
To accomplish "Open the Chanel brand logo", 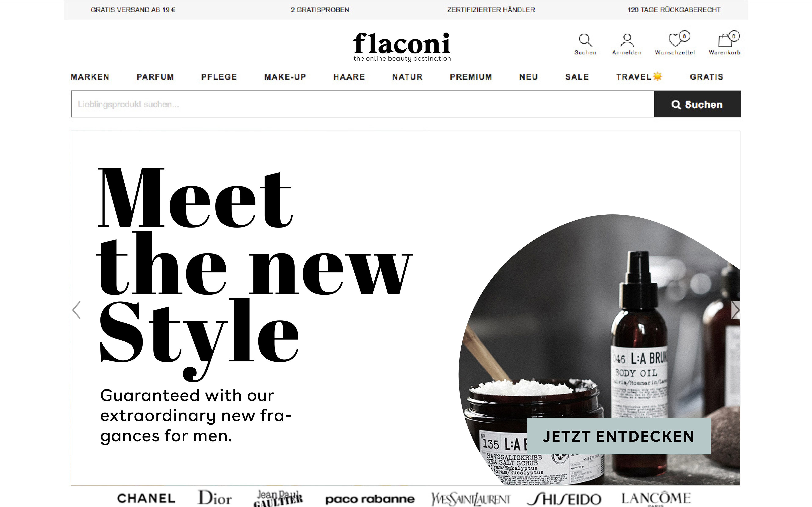I will tap(146, 498).
